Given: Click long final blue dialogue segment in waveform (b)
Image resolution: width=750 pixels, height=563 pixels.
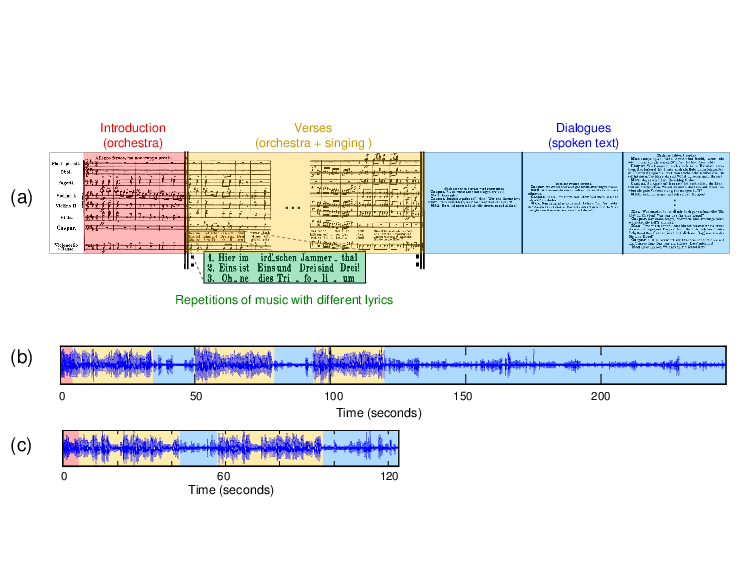Looking at the screenshot, I should coord(555,365).
